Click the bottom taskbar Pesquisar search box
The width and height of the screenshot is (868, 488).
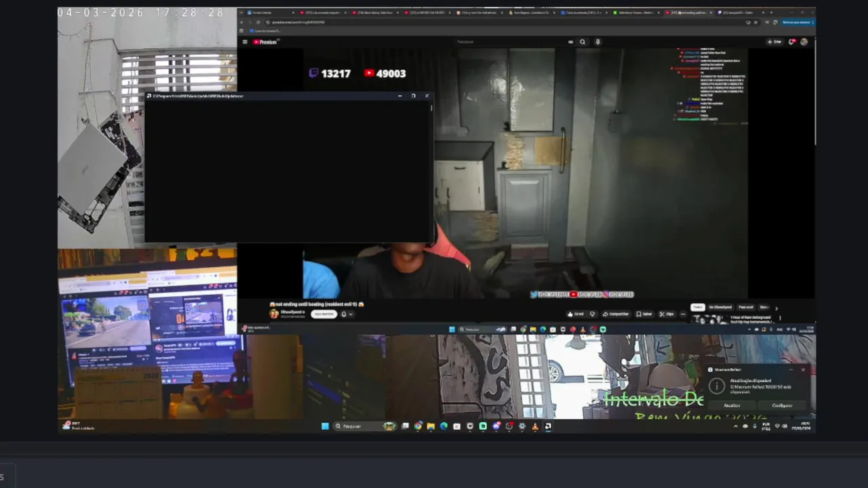[x=363, y=426]
